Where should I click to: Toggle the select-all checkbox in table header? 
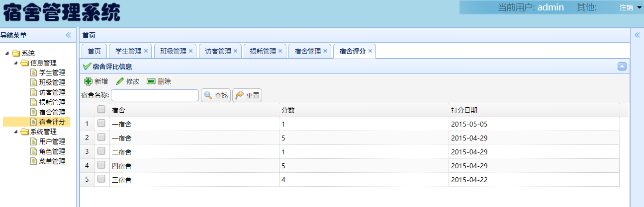tap(101, 110)
